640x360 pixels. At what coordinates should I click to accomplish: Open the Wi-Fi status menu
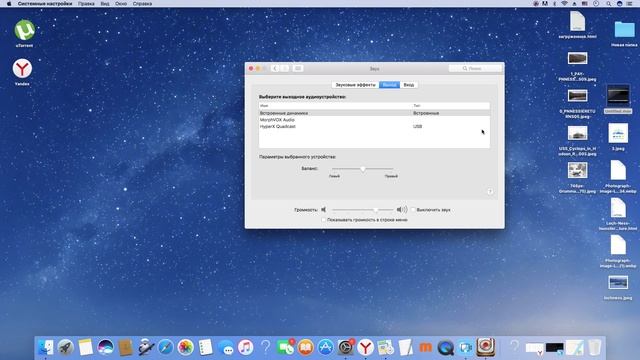click(564, 3)
